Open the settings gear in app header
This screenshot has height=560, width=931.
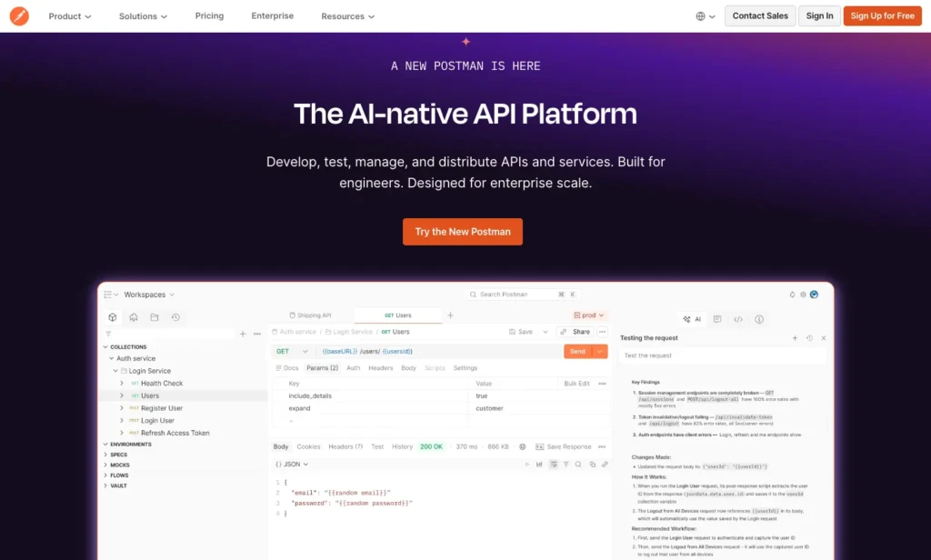click(x=804, y=295)
